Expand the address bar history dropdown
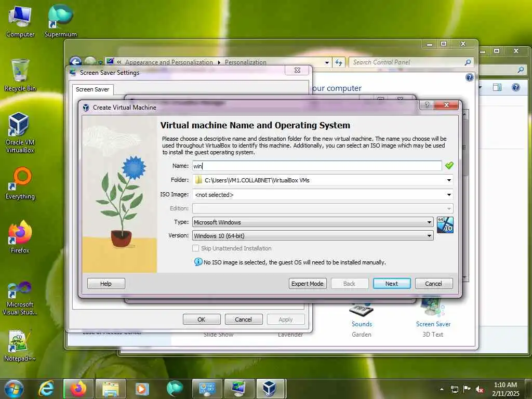The width and height of the screenshot is (532, 399). (327, 63)
